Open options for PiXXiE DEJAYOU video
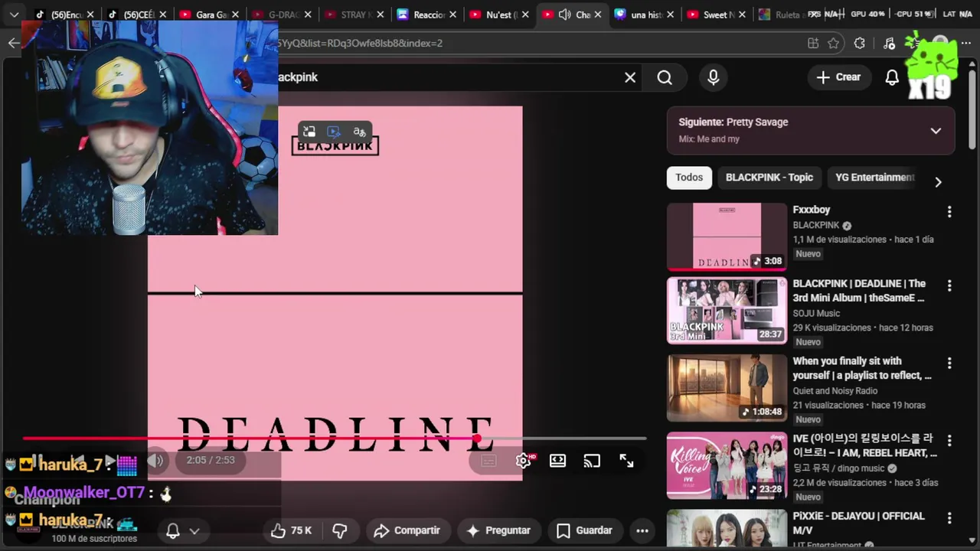The width and height of the screenshot is (980, 551). [x=949, y=519]
